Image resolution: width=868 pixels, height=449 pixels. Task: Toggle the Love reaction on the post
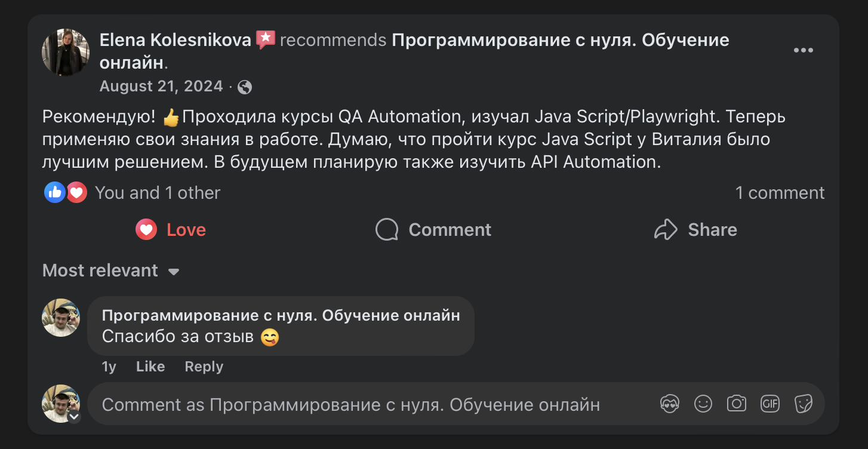tap(170, 229)
